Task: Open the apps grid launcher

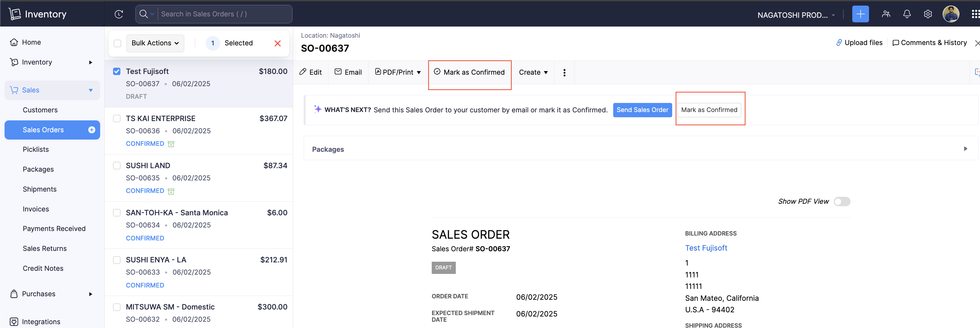Action: click(975, 14)
